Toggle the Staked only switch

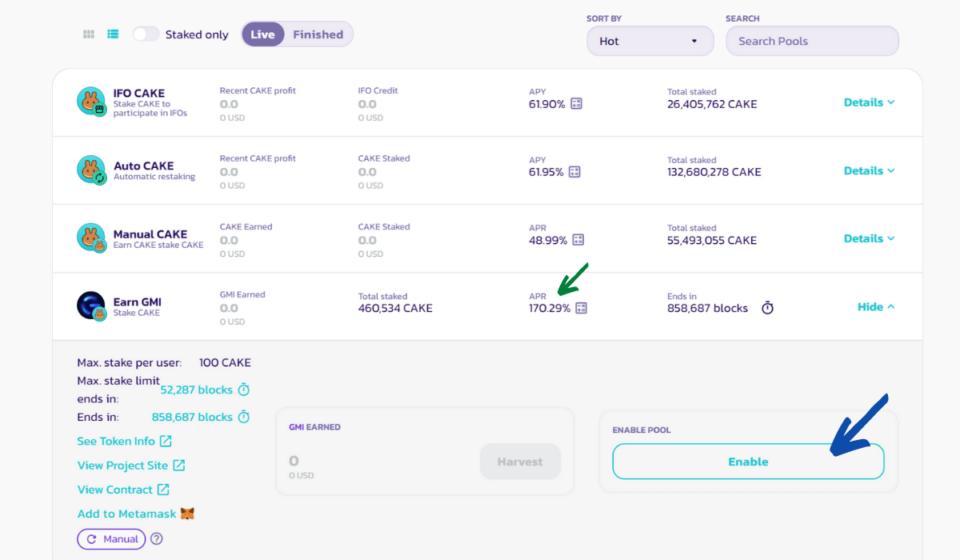coord(146,34)
